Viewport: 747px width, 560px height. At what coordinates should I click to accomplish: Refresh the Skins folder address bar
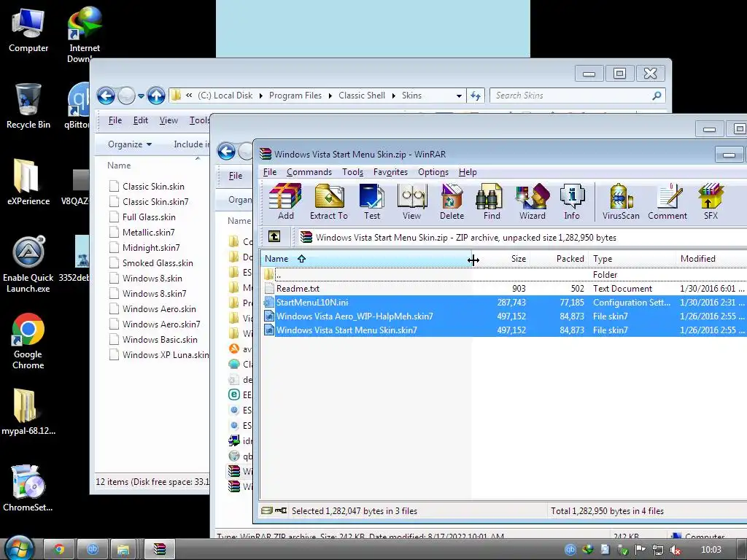tap(476, 96)
